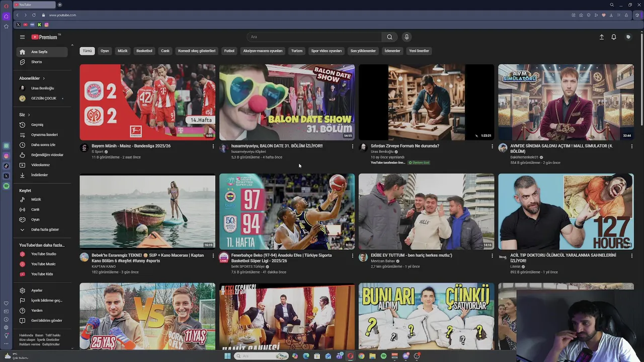
Task: Open Uras Benlioğlu subscription channel
Action: [42, 88]
